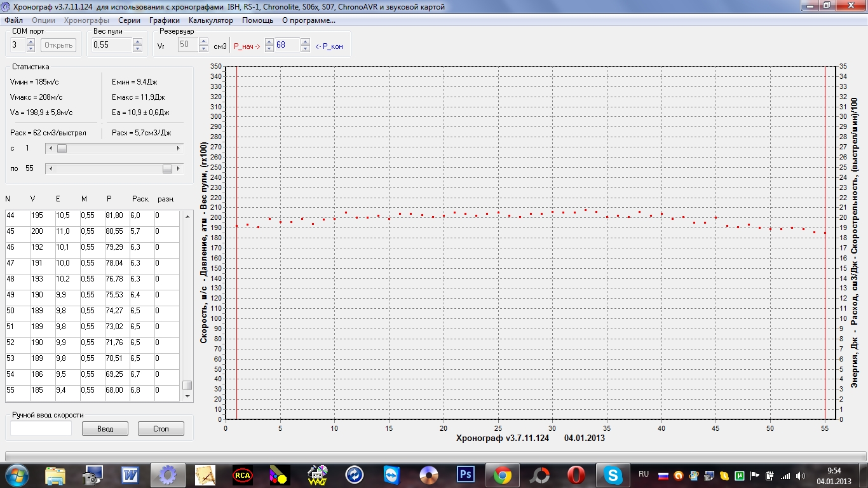Click the 'по 55' range slider thumb
The height and width of the screenshot is (488, 868).
[167, 169]
